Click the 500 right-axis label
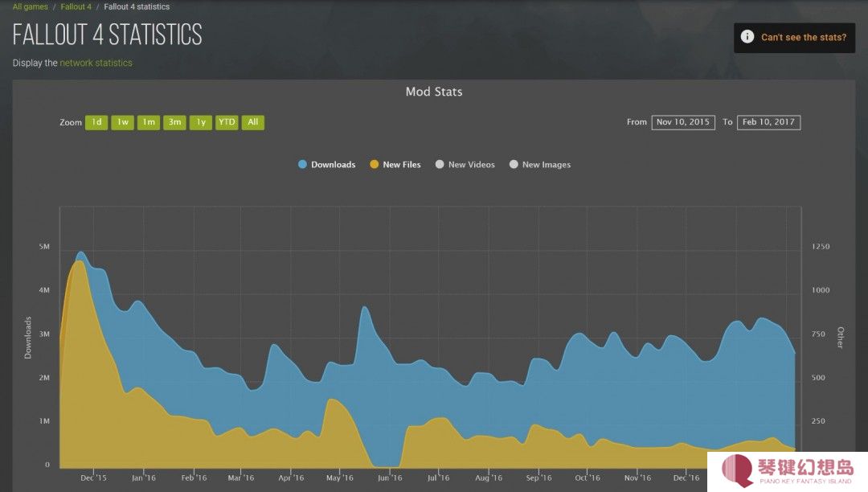The width and height of the screenshot is (868, 492). (x=818, y=378)
